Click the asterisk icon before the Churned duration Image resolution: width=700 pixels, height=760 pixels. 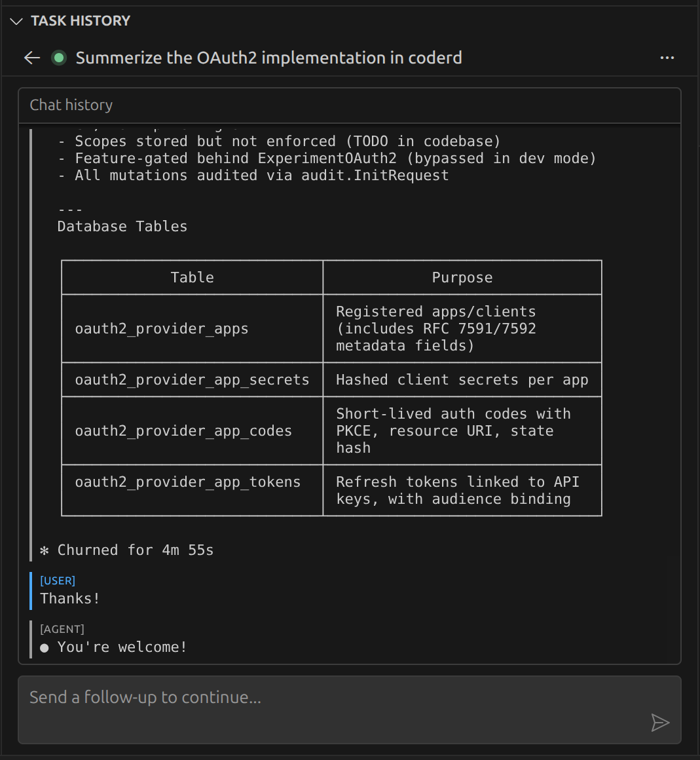44,550
